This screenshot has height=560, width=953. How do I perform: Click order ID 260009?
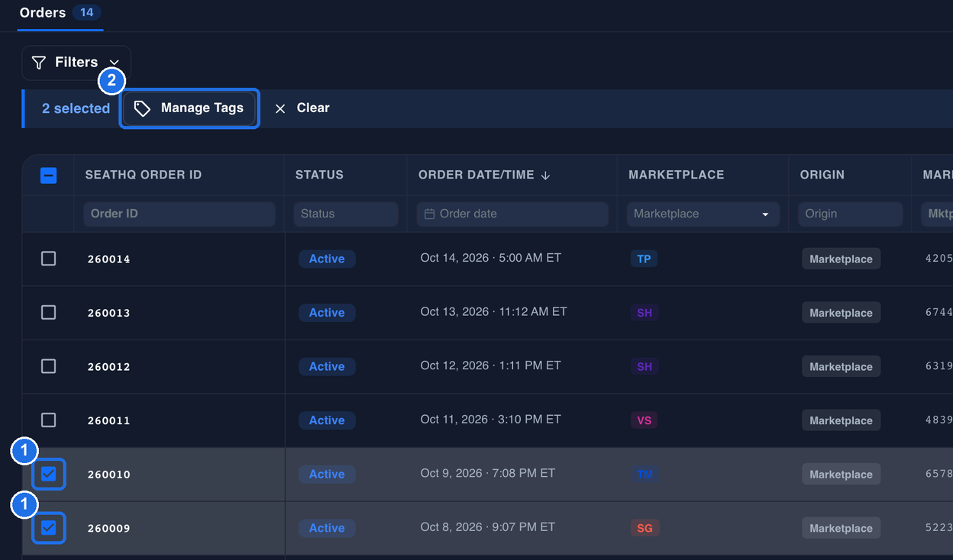109,528
